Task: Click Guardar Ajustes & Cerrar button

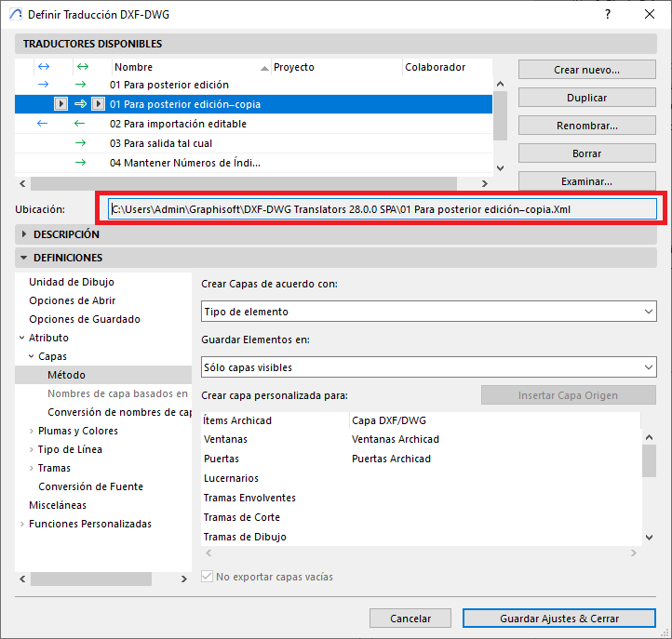Action: coord(558,618)
